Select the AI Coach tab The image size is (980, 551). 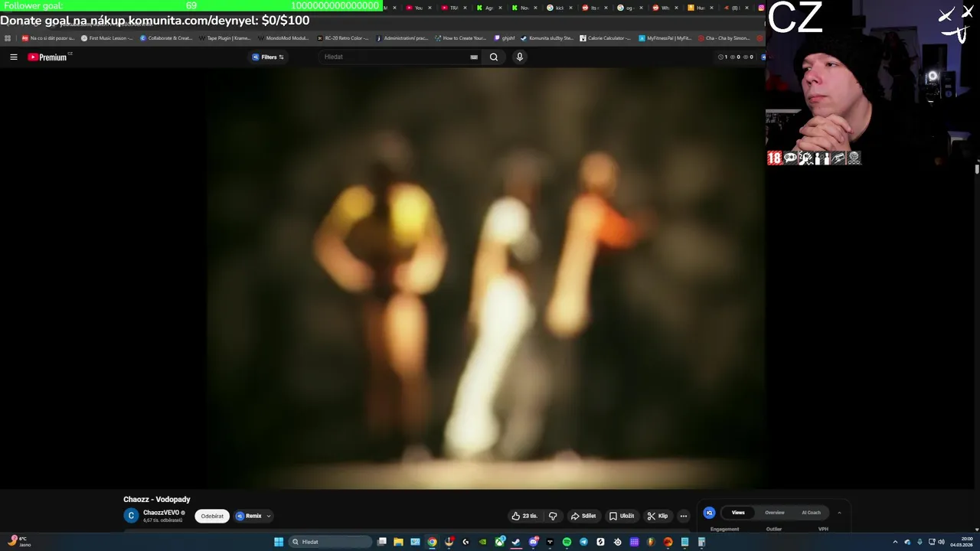[811, 513]
